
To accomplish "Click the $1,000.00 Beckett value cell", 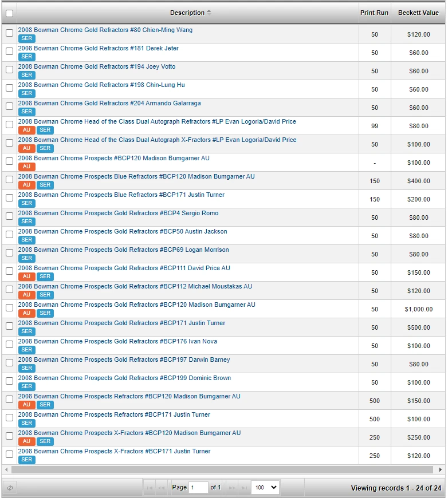I will [x=418, y=309].
